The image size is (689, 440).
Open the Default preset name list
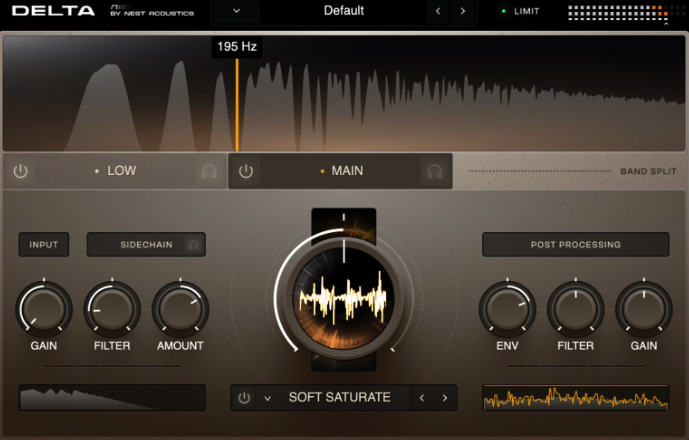(344, 11)
